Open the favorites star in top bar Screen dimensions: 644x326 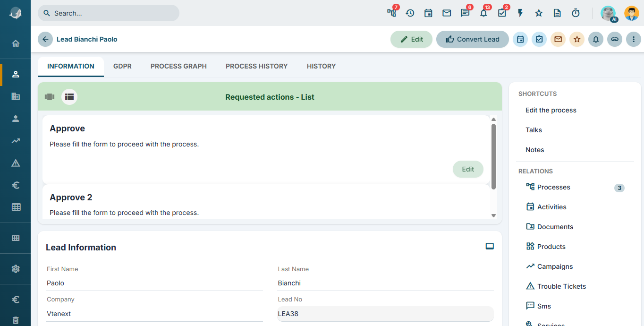[x=539, y=13]
